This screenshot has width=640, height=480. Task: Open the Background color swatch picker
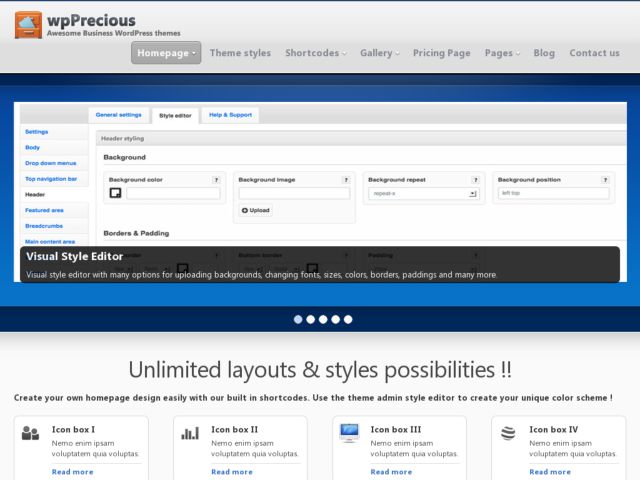click(116, 193)
